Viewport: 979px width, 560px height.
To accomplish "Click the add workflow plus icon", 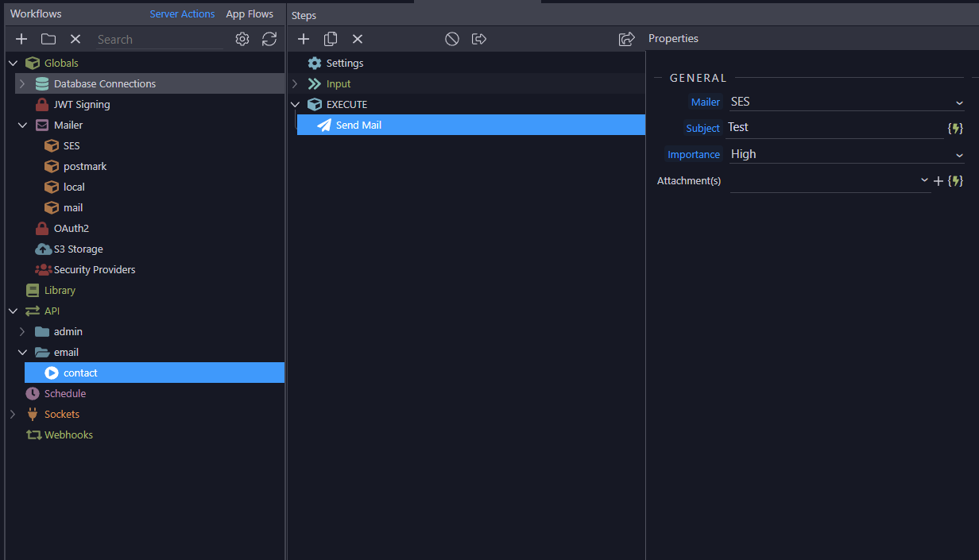I will [21, 39].
